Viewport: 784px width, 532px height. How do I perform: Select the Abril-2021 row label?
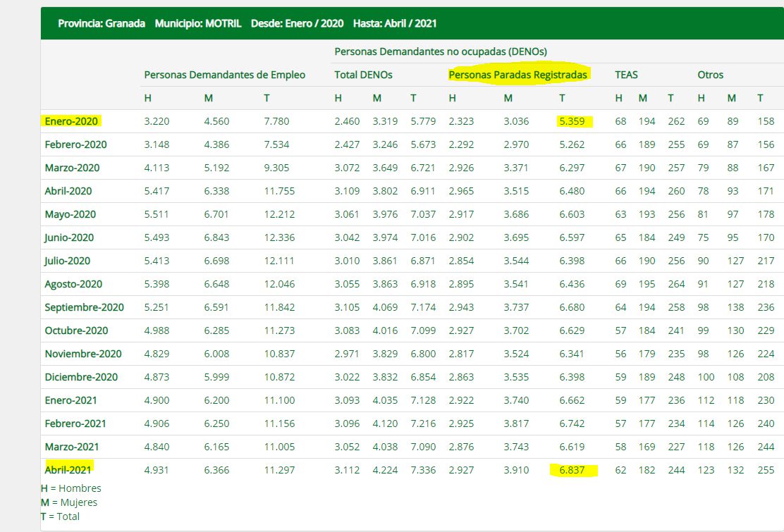pyautogui.click(x=68, y=470)
